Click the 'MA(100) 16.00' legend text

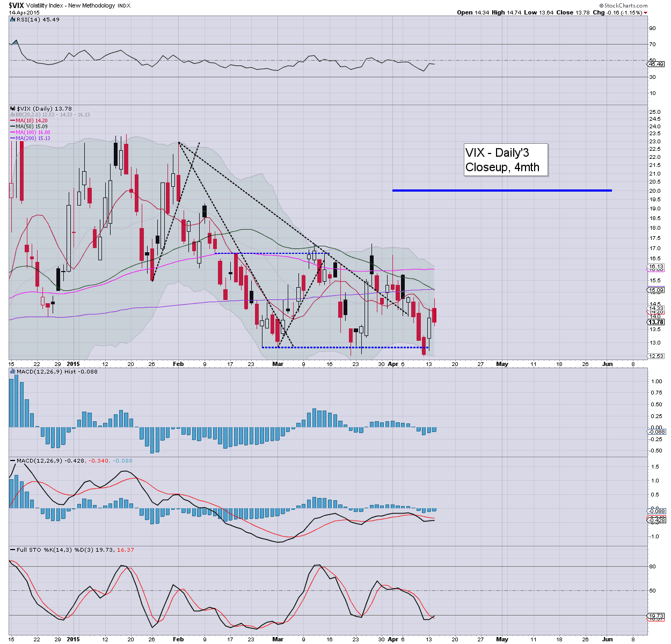click(x=33, y=133)
